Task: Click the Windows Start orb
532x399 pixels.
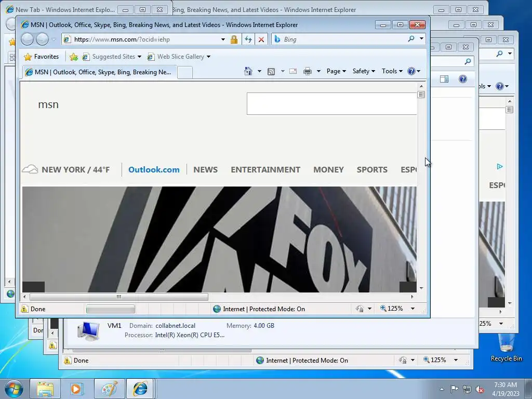Action: pos(14,389)
